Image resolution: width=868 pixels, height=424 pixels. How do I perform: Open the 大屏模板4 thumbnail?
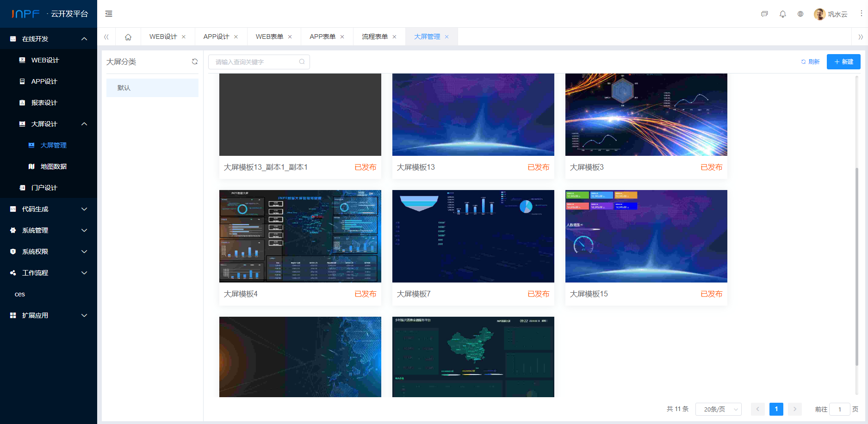[x=300, y=236]
